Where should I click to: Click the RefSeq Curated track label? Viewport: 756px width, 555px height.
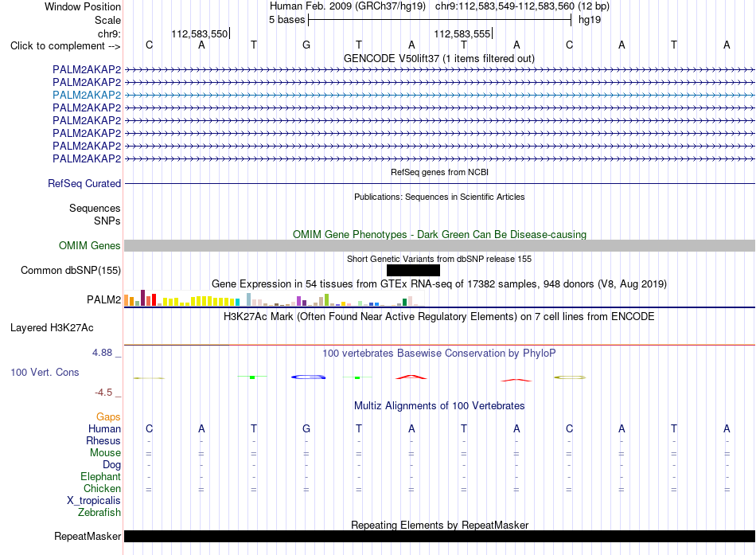[x=84, y=183]
